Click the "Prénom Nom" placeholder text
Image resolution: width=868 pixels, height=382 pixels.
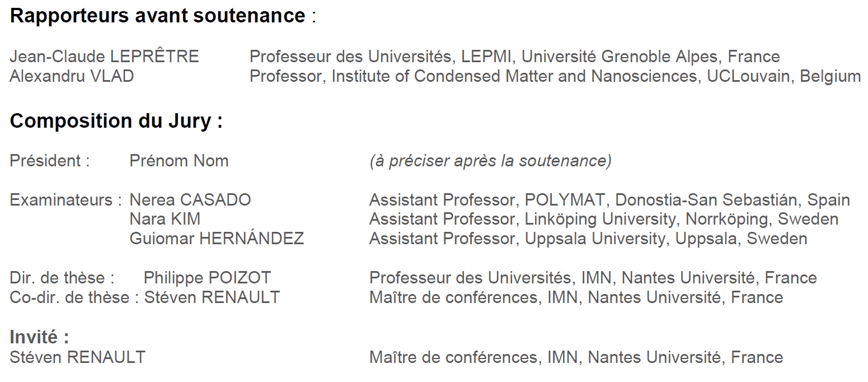(x=179, y=161)
